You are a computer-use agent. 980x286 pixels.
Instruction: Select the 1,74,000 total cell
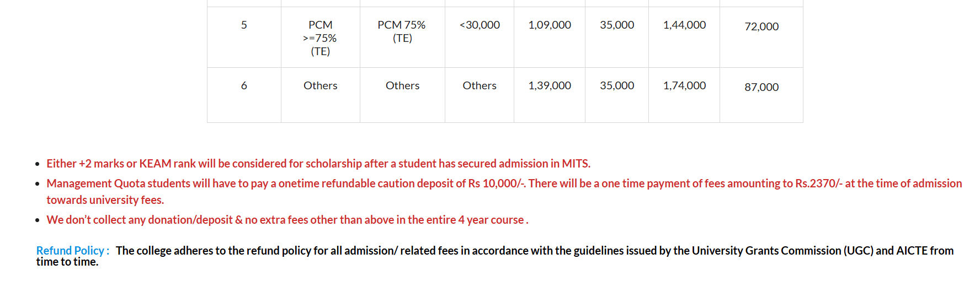684,86
